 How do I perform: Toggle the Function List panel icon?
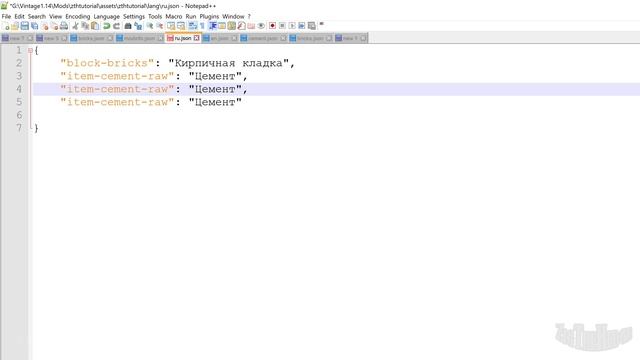click(242, 26)
